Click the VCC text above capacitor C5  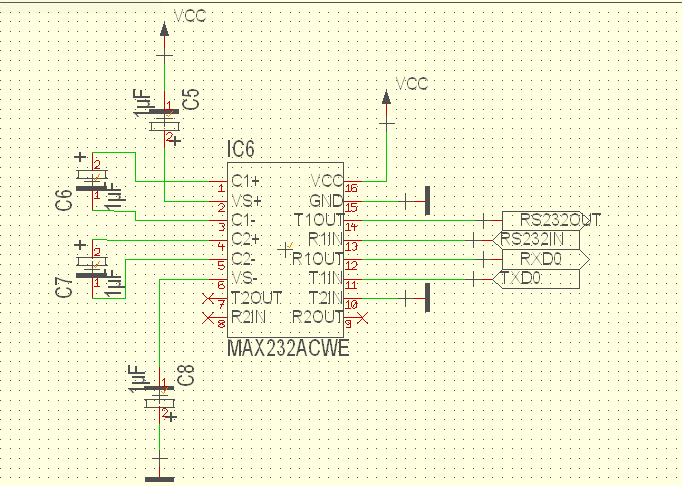(190, 16)
